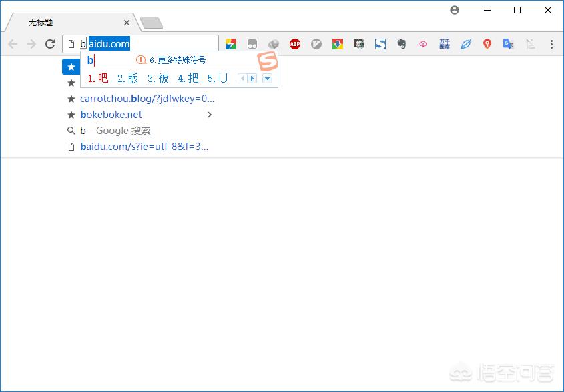
Task: Click the gray circular V extension icon
Action: [316, 44]
